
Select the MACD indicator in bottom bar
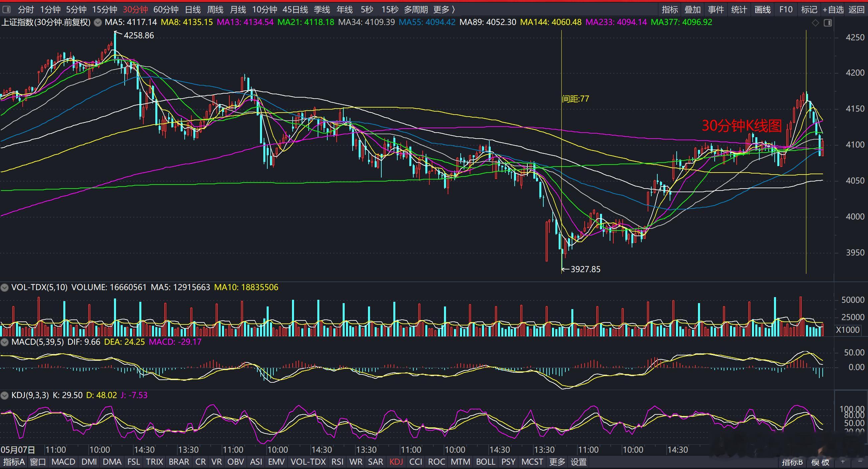(63, 462)
